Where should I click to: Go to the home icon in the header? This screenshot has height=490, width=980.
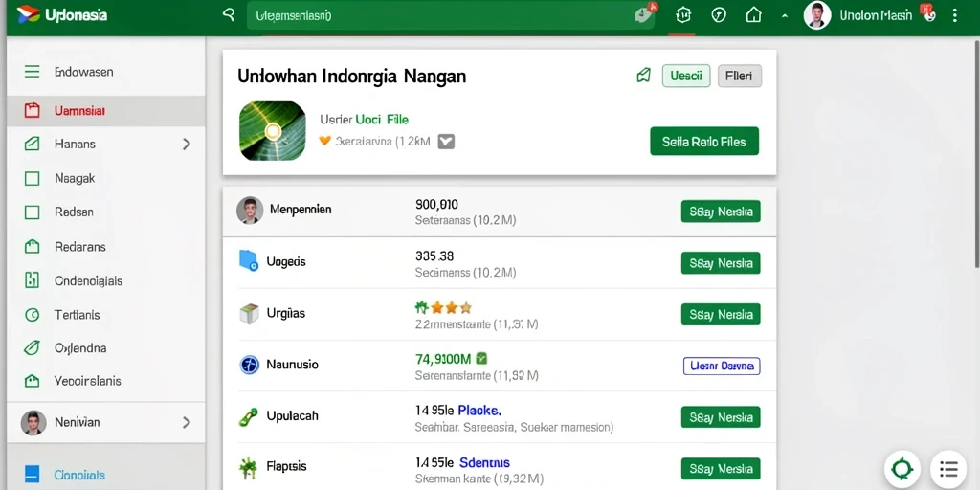[754, 15]
